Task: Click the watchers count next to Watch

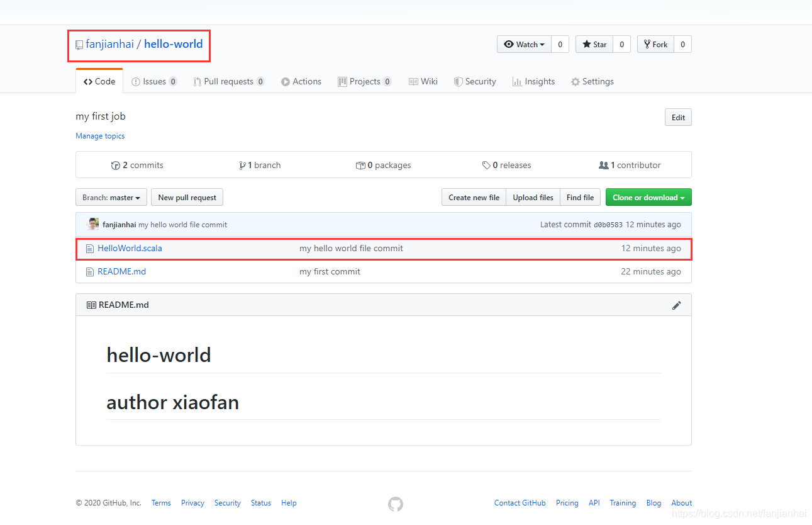Action: [x=560, y=44]
